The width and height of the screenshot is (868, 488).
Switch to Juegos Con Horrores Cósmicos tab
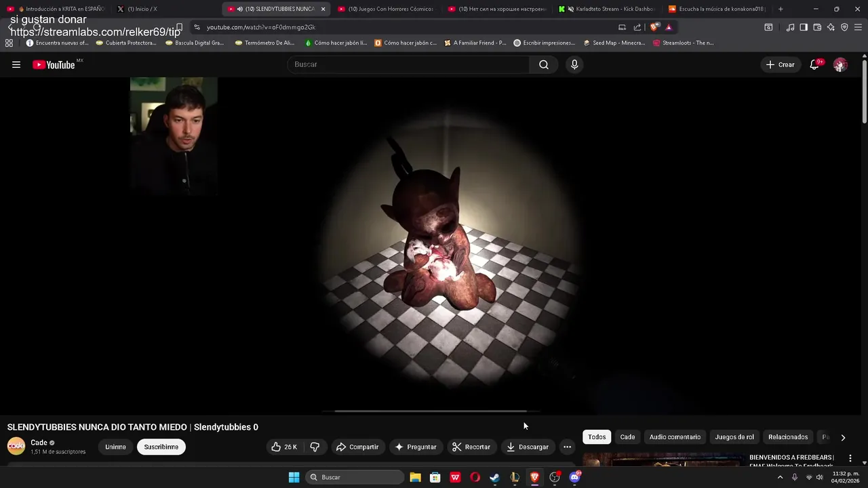point(385,9)
